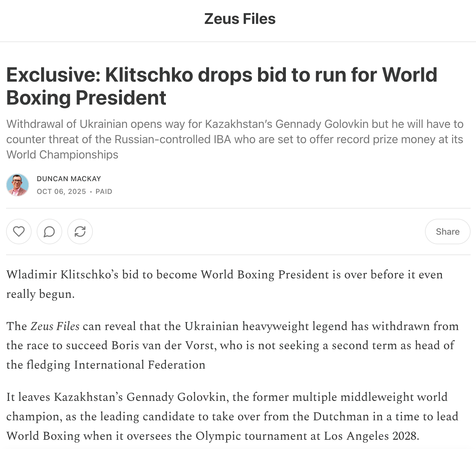This screenshot has width=476, height=449.
Task: Click Duncan Mackay's avatar photo
Action: 18,185
